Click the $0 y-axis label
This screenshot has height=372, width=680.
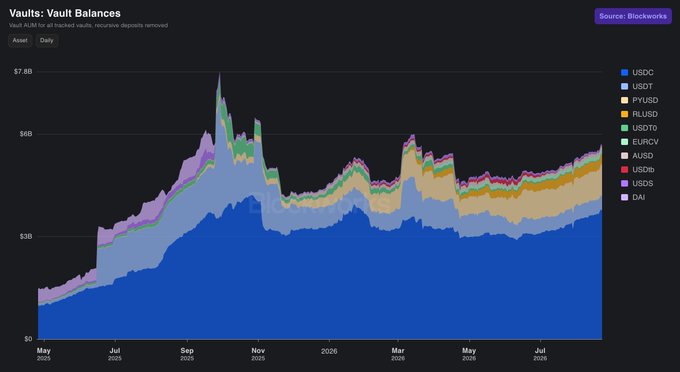click(28, 339)
